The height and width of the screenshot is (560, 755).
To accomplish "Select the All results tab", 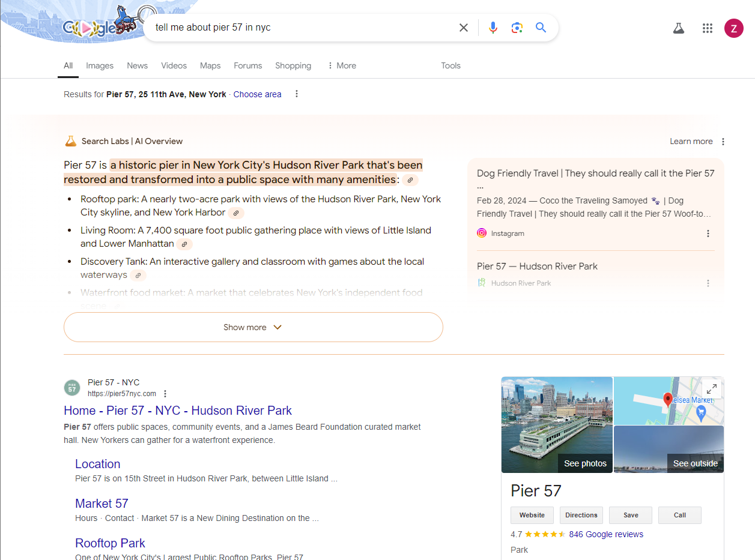I will 68,65.
